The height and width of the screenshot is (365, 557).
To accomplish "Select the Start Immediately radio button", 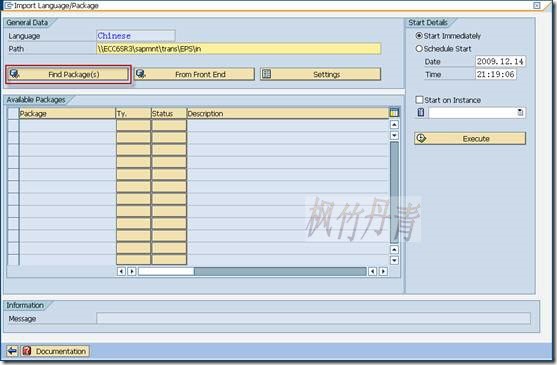I will point(419,36).
